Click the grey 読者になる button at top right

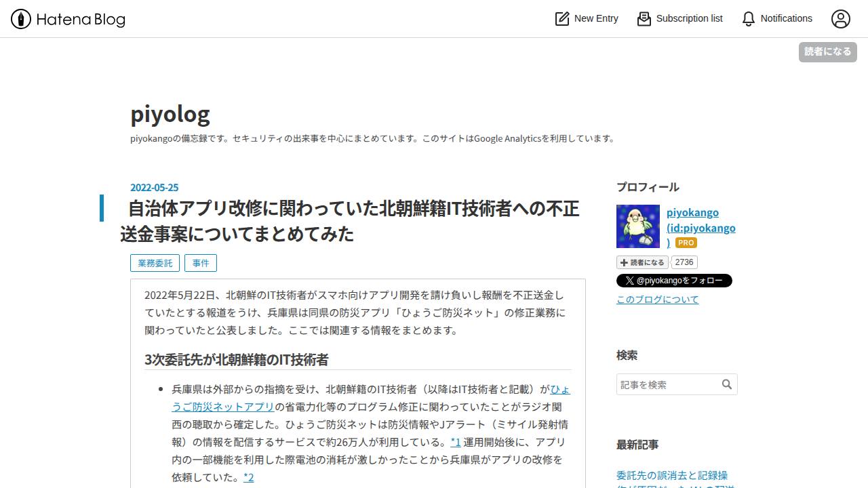pos(827,52)
